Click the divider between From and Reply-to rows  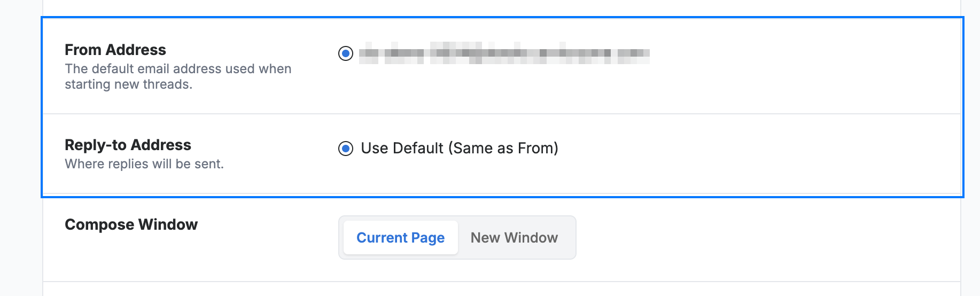point(502,114)
